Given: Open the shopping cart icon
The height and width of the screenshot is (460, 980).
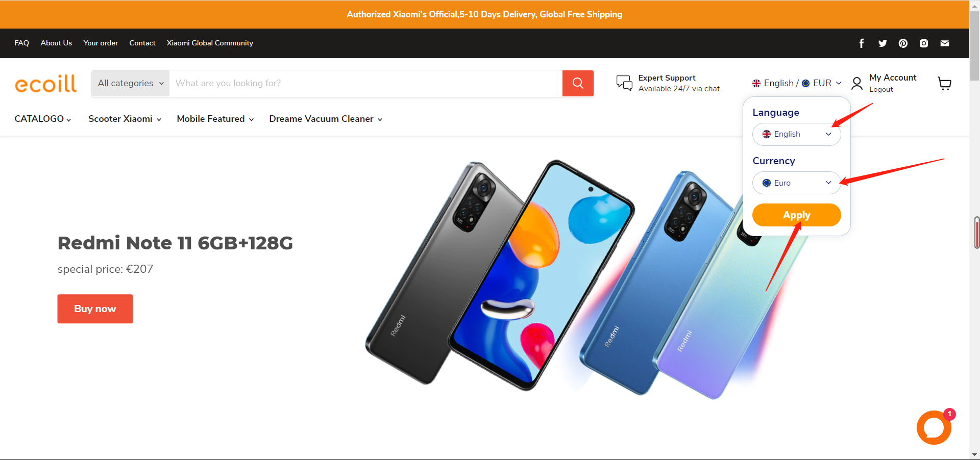Looking at the screenshot, I should (x=945, y=84).
